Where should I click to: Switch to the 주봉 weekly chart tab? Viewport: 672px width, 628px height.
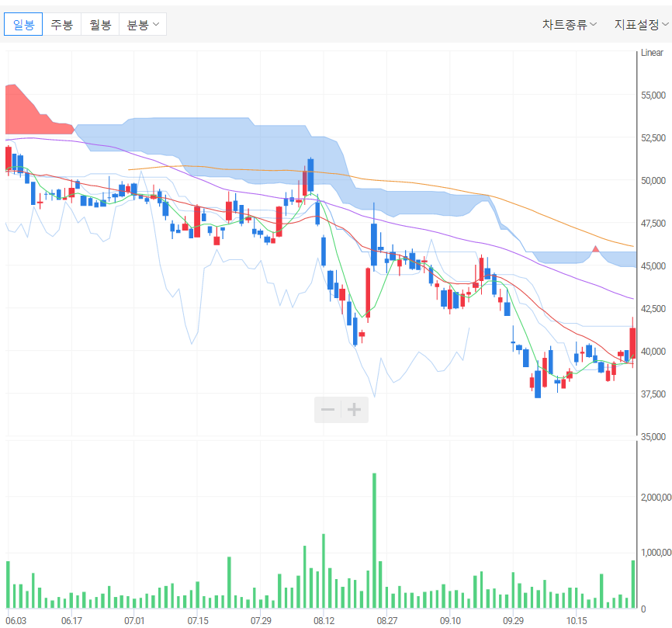pyautogui.click(x=62, y=24)
